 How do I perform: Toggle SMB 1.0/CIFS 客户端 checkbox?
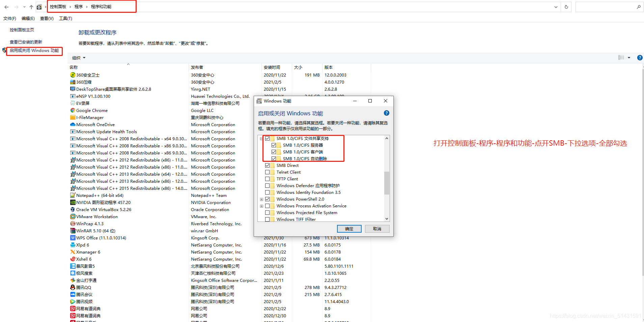(274, 152)
